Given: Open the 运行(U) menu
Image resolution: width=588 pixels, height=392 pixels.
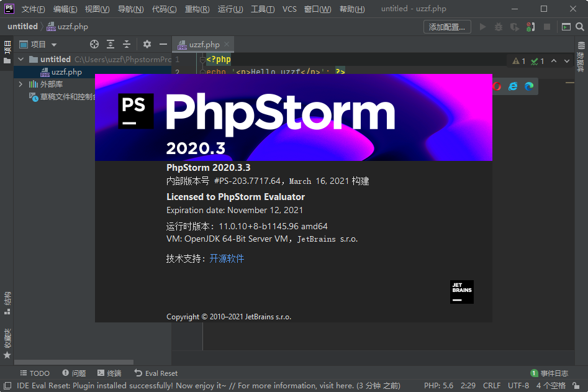Looking at the screenshot, I should click(x=230, y=9).
